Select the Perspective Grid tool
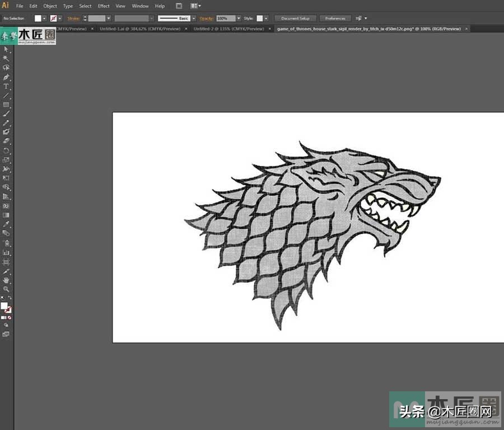The height and width of the screenshot is (430, 504). pos(6,196)
